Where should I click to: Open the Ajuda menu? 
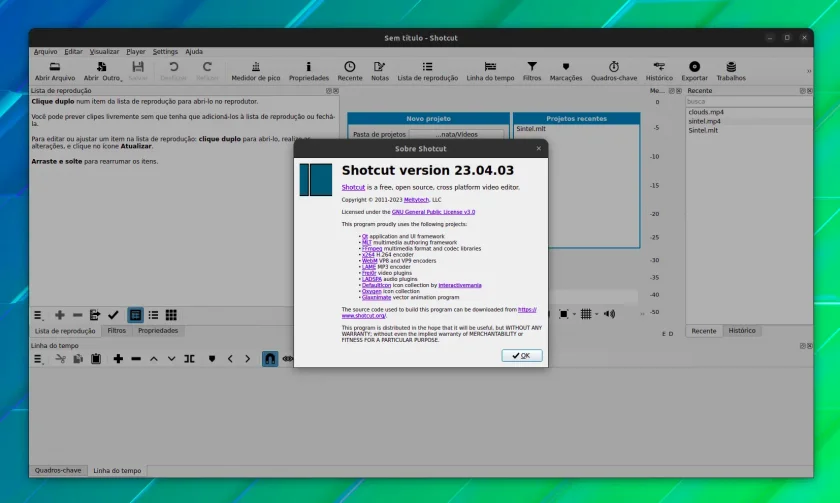(x=194, y=51)
